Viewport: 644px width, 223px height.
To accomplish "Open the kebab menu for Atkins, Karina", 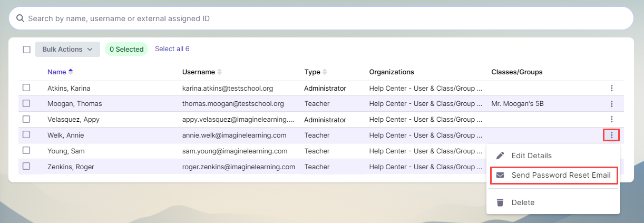I will point(611,88).
